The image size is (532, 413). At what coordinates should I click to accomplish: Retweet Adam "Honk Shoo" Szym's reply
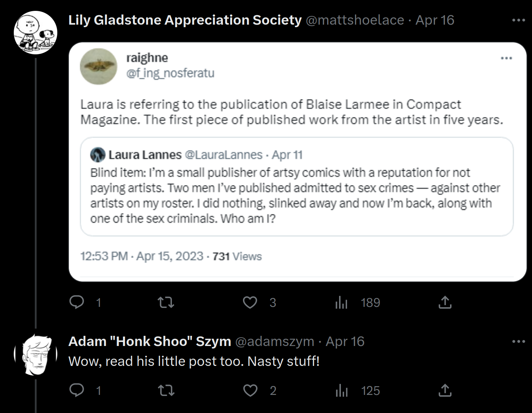pyautogui.click(x=166, y=390)
